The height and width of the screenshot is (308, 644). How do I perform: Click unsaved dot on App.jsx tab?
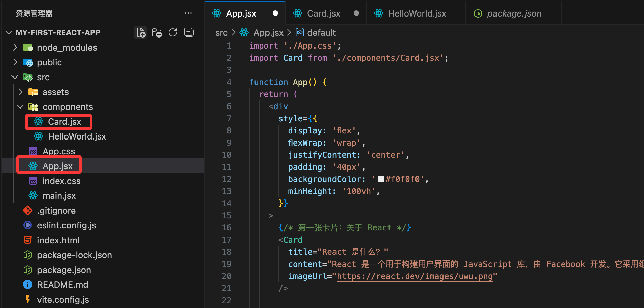click(275, 13)
